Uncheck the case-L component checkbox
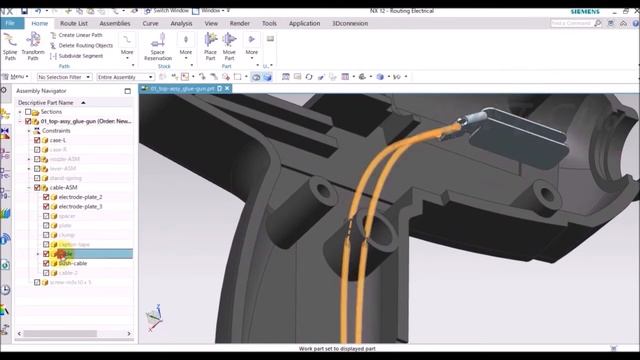640x360 pixels. point(37,140)
